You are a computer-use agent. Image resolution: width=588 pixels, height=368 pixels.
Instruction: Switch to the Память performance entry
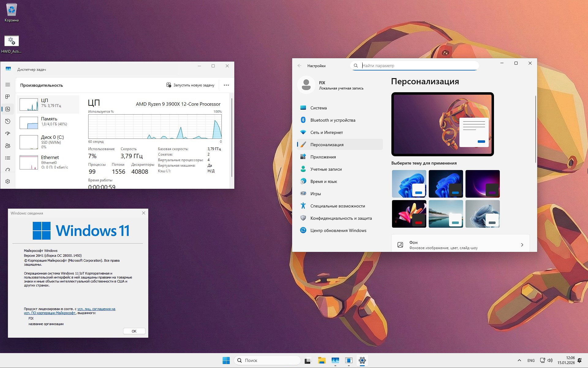tap(47, 122)
